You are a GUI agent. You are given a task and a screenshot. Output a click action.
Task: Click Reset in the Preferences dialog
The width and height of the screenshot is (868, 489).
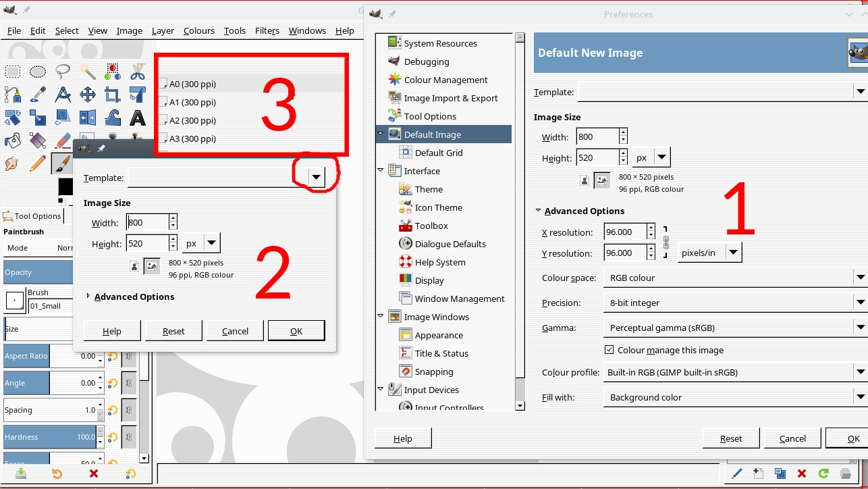[x=731, y=438]
